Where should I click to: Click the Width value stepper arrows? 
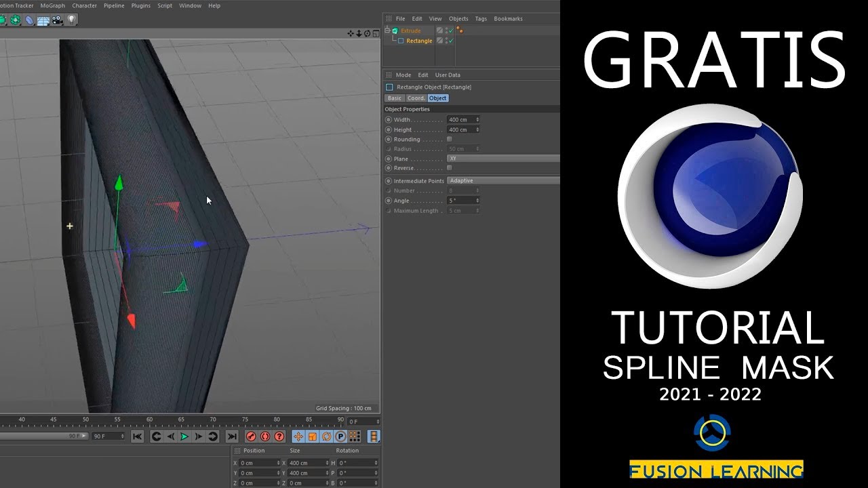coord(477,120)
